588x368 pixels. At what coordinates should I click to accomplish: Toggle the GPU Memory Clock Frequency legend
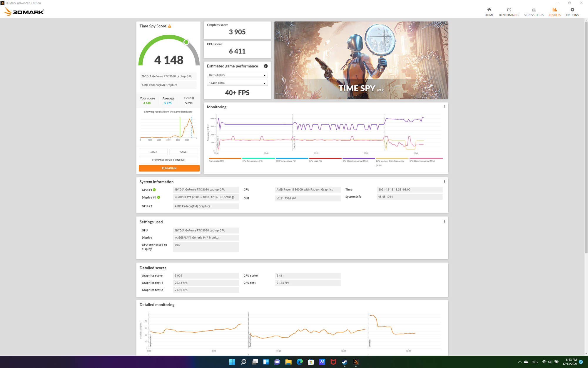(x=392, y=162)
